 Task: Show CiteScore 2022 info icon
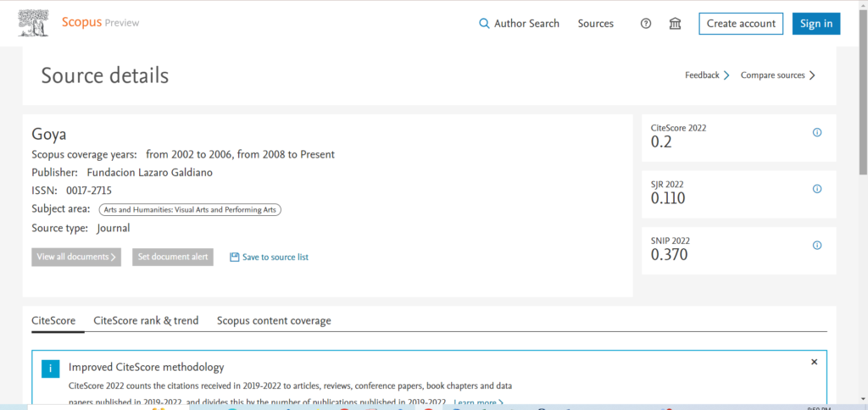coord(817,133)
